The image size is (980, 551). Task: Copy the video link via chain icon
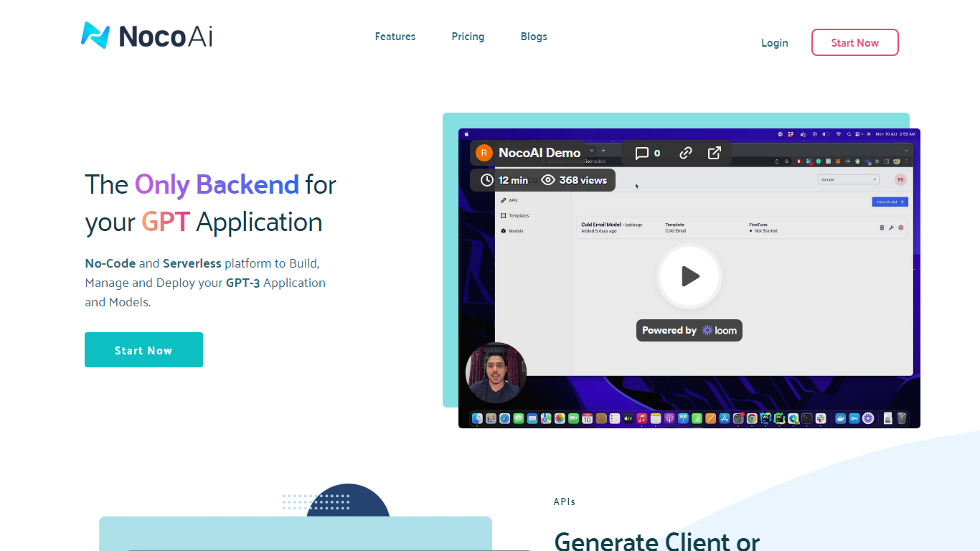[686, 153]
